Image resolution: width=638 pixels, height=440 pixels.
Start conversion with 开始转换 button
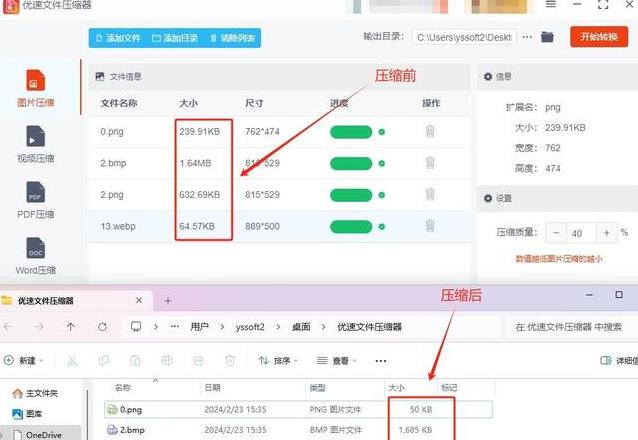coord(599,37)
